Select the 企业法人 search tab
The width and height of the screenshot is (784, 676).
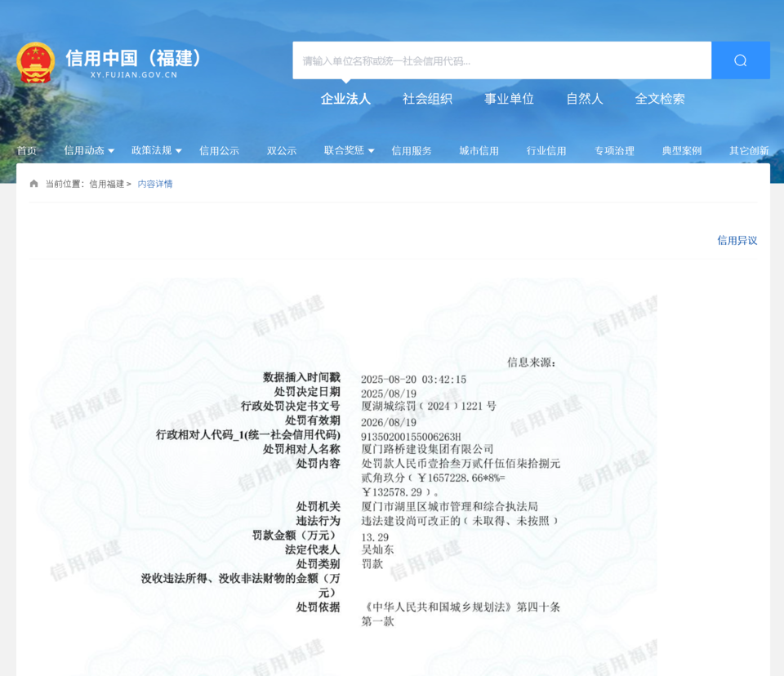pos(345,99)
